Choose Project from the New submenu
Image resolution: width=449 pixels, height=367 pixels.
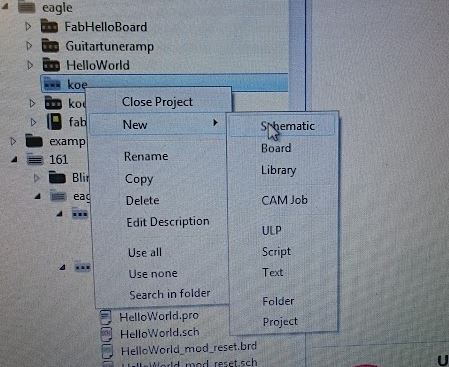click(x=280, y=322)
